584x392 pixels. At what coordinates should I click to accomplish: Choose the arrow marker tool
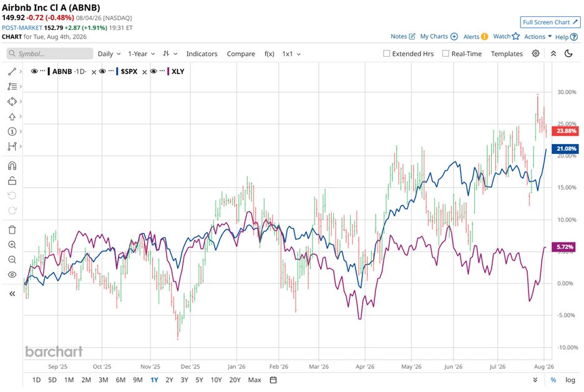tap(12, 117)
